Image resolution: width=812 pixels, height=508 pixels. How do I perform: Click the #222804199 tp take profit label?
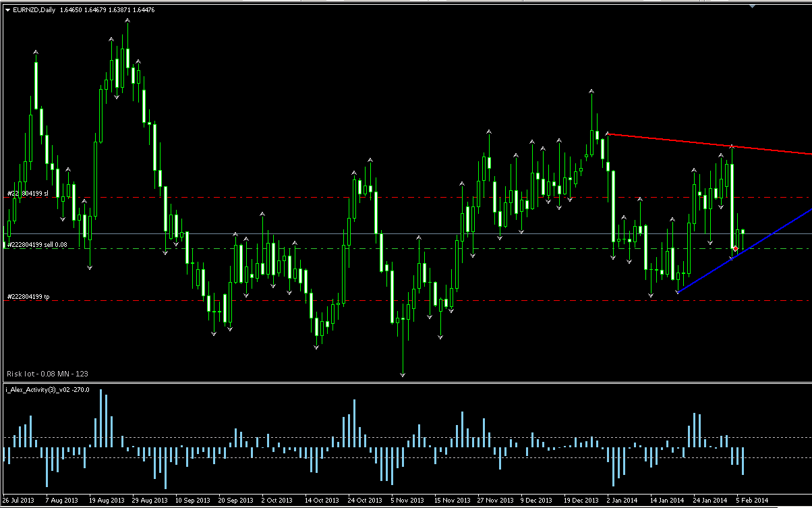[28, 296]
